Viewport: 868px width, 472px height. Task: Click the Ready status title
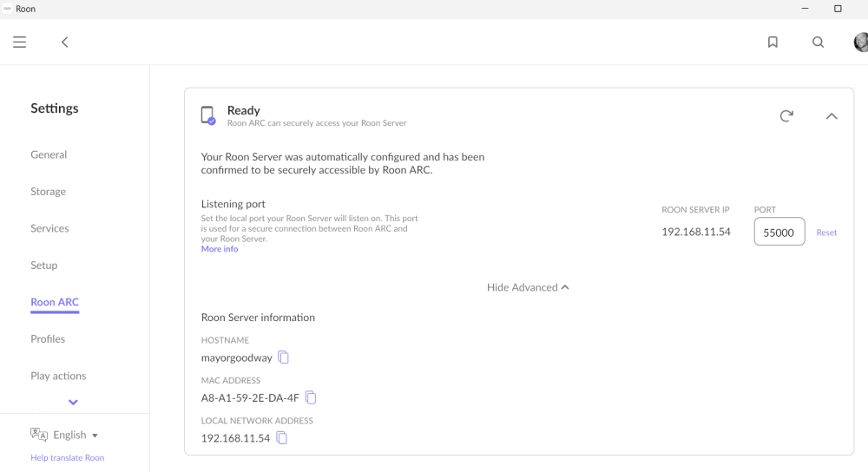pos(244,110)
